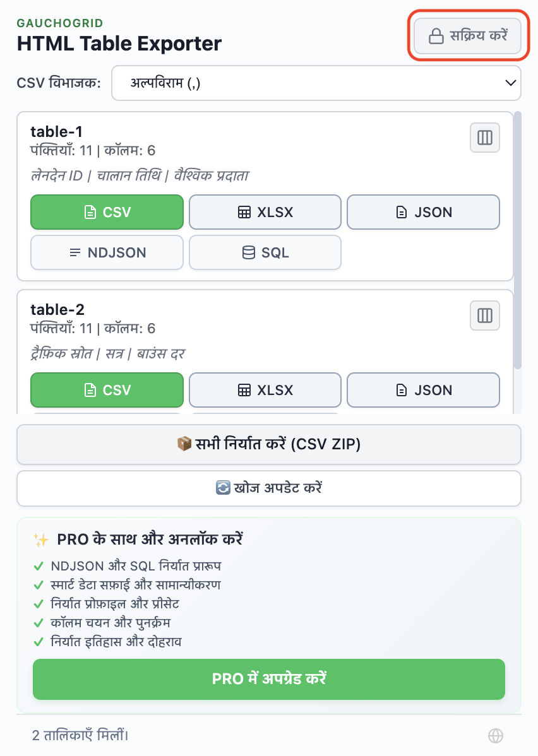Click the package icon on export all button

tap(184, 444)
